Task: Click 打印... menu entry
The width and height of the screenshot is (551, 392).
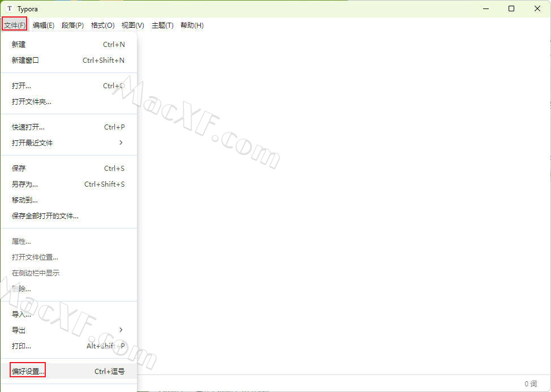Action: (68, 346)
